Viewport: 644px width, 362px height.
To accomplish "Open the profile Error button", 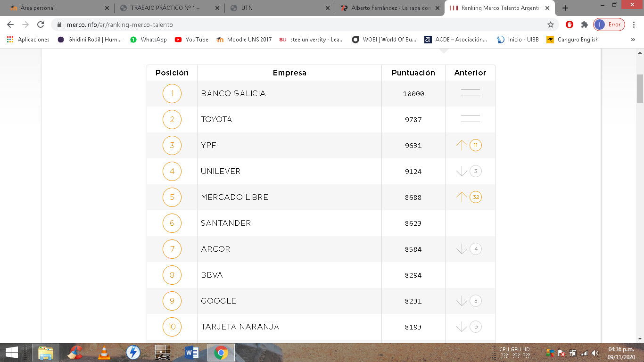I will click(609, 25).
